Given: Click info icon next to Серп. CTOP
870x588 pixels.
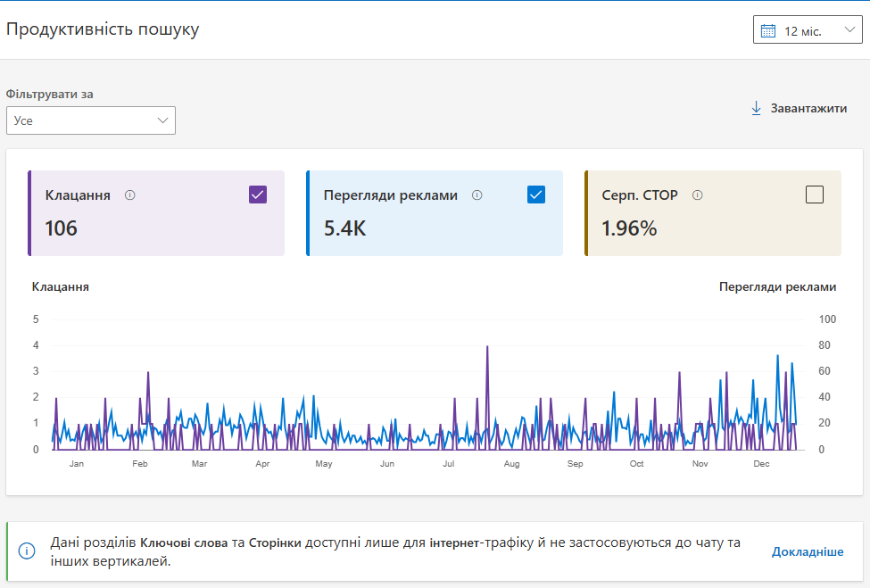Looking at the screenshot, I should (698, 195).
